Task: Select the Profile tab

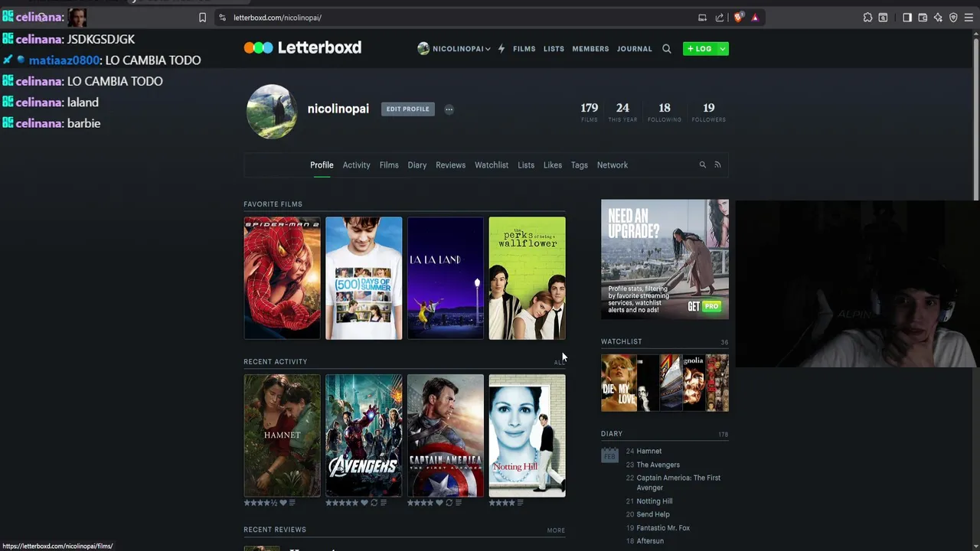Action: [x=322, y=165]
